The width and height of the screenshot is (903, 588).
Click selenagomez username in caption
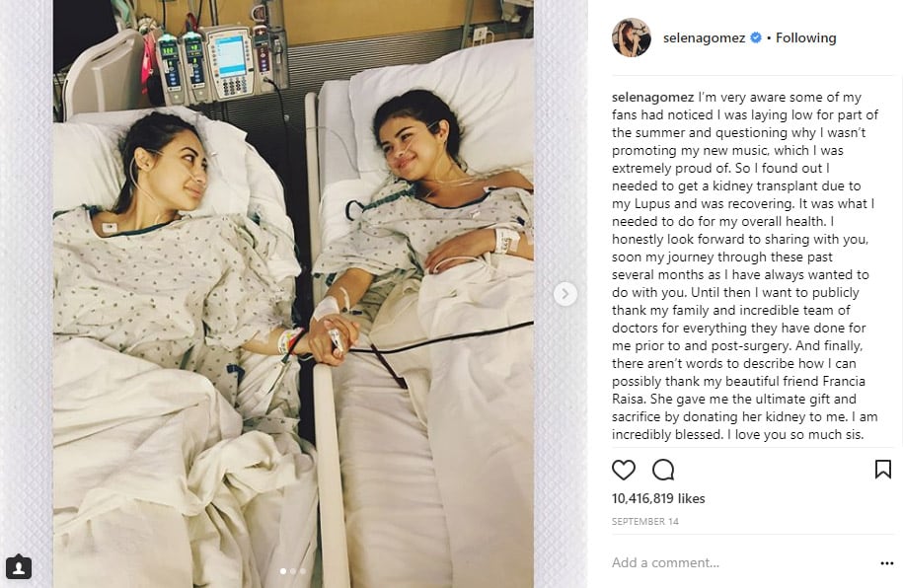click(652, 98)
